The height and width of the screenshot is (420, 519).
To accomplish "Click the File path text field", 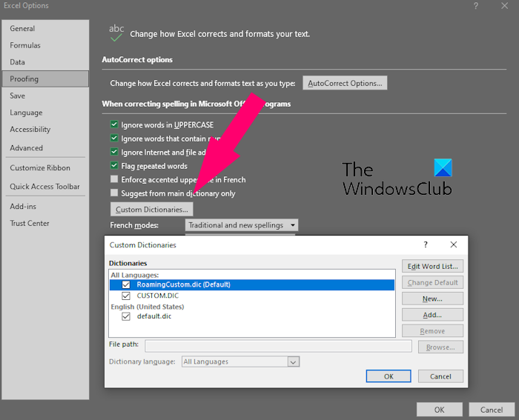I will (x=278, y=346).
